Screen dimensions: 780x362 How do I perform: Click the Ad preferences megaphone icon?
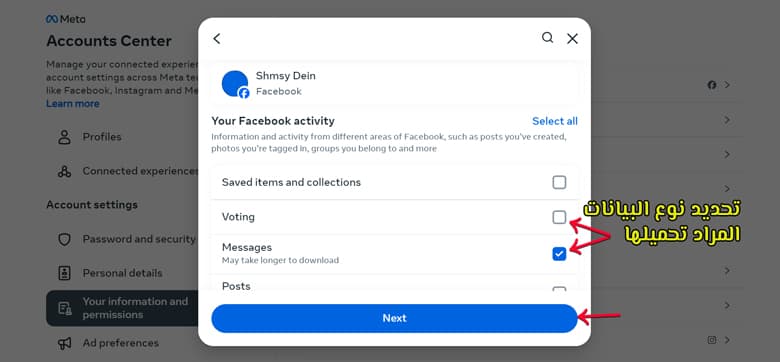click(64, 343)
